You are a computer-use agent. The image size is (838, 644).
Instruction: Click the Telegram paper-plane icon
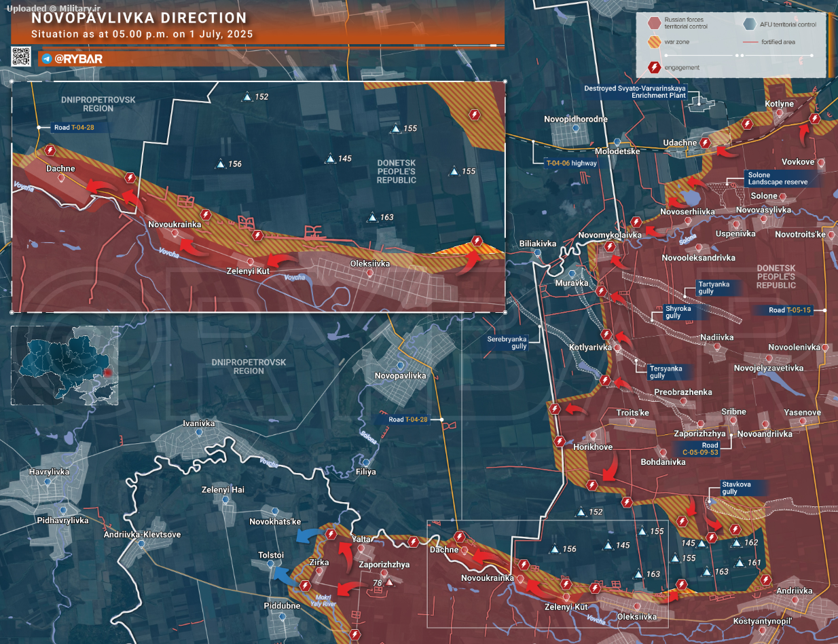coord(46,59)
